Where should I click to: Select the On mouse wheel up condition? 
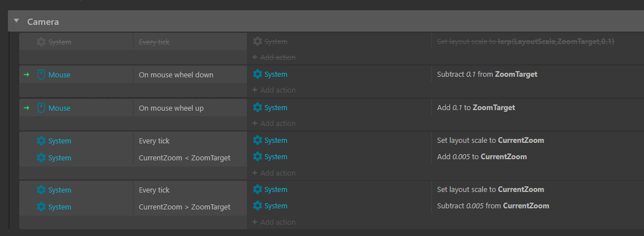tap(171, 108)
